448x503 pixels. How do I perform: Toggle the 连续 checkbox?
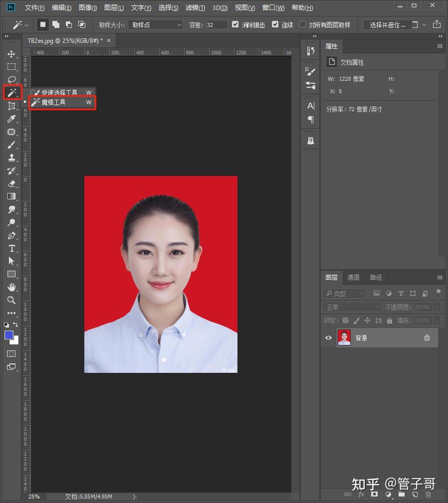click(x=275, y=24)
